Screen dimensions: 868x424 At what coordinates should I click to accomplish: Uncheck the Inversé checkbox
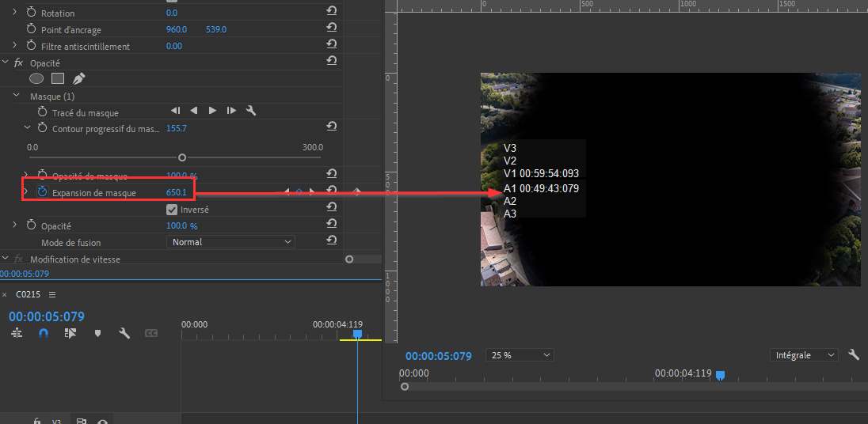coord(172,210)
